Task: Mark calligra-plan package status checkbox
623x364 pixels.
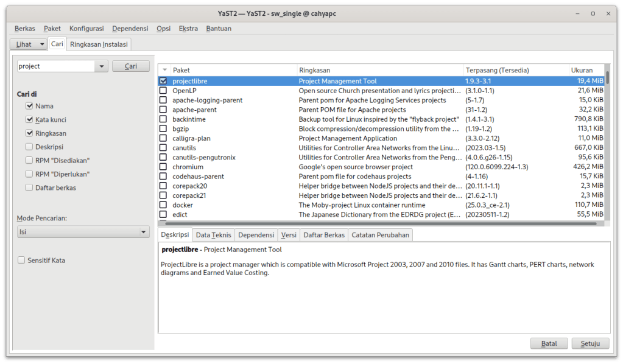Action: coord(163,138)
